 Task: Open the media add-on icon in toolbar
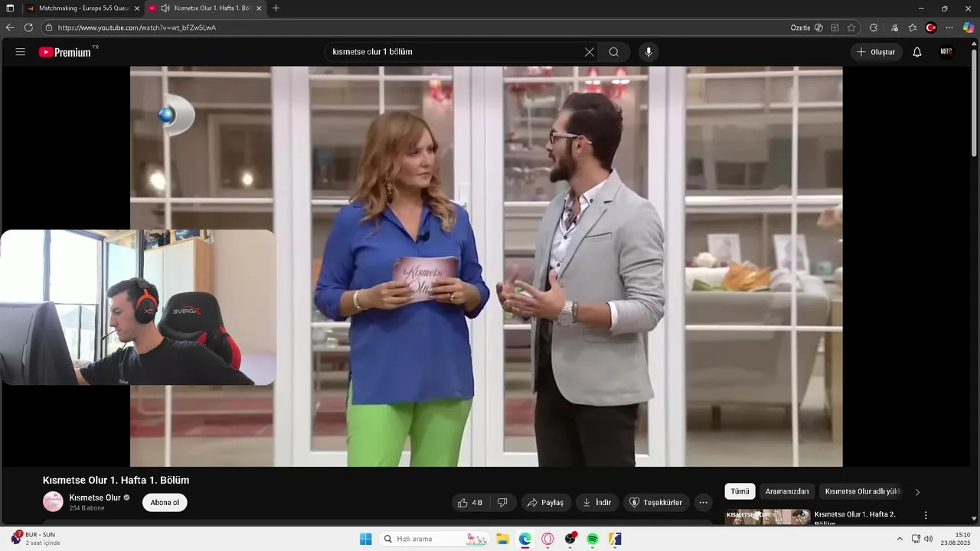[894, 28]
